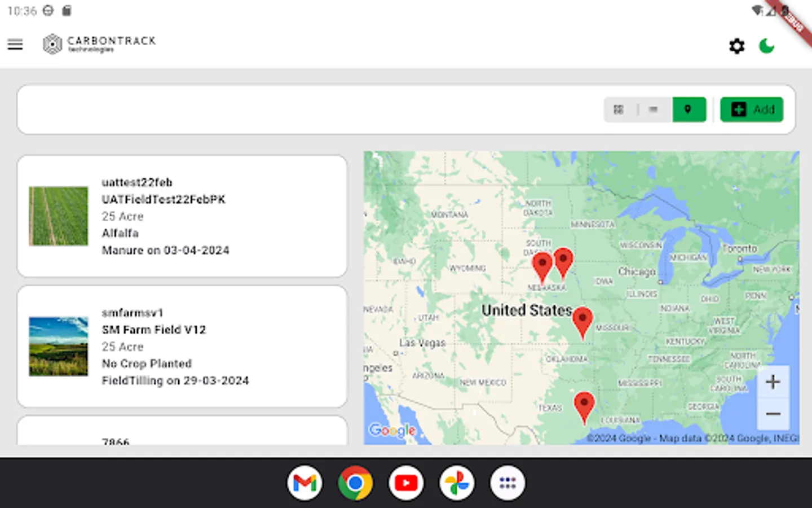Click the Toronto map label
This screenshot has height=508, width=812.
tap(740, 248)
